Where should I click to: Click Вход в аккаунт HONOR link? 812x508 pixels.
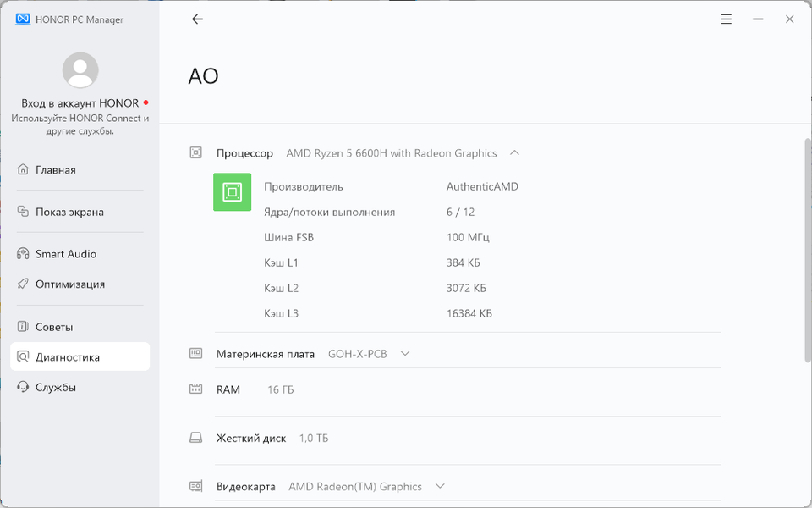[80, 103]
